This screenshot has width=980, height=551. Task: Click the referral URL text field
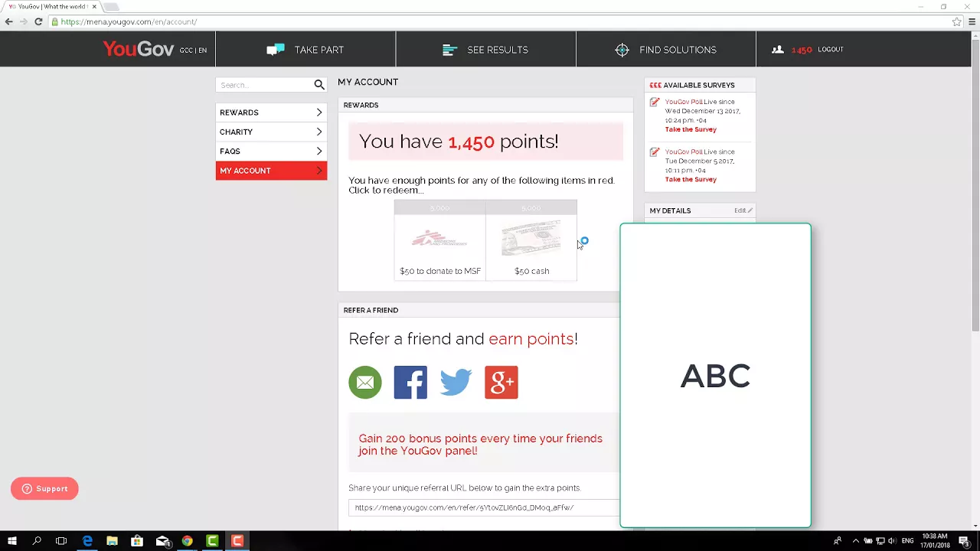coord(484,507)
